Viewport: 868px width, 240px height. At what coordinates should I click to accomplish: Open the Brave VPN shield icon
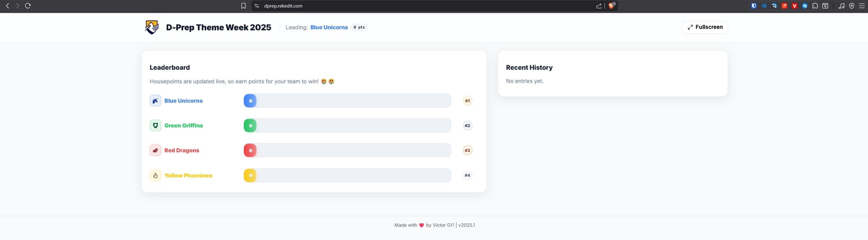[852, 6]
